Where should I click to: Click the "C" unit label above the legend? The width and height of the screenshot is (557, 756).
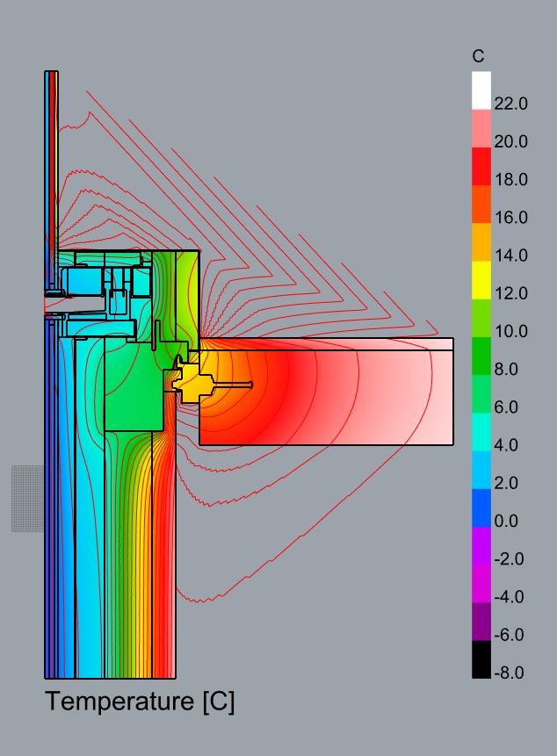(x=478, y=57)
